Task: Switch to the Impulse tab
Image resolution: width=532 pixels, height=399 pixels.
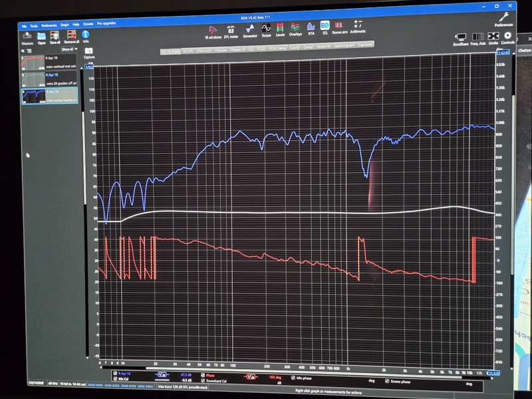Action: (x=221, y=50)
